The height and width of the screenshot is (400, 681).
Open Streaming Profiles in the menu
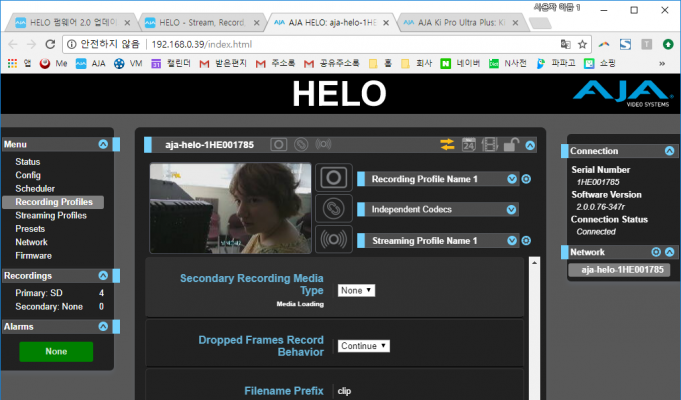51,215
